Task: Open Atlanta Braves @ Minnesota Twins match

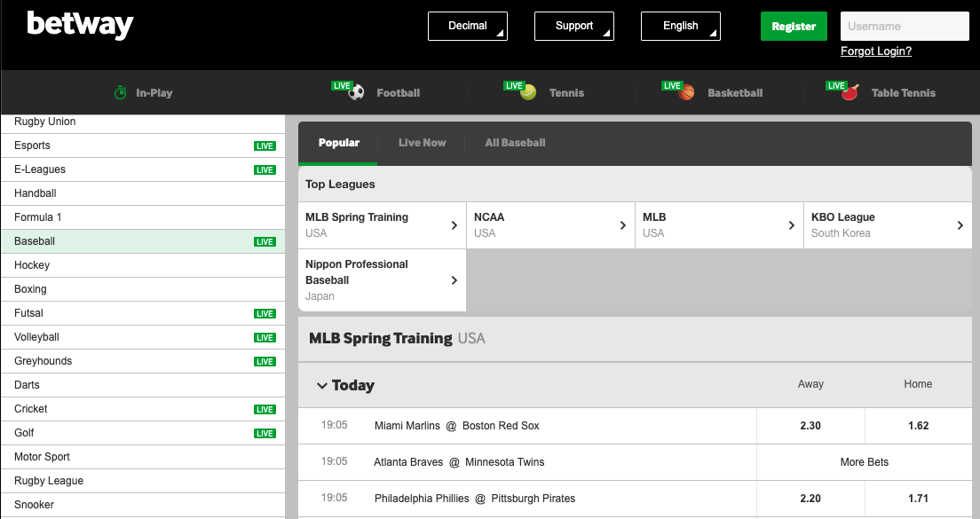Action: (459, 462)
